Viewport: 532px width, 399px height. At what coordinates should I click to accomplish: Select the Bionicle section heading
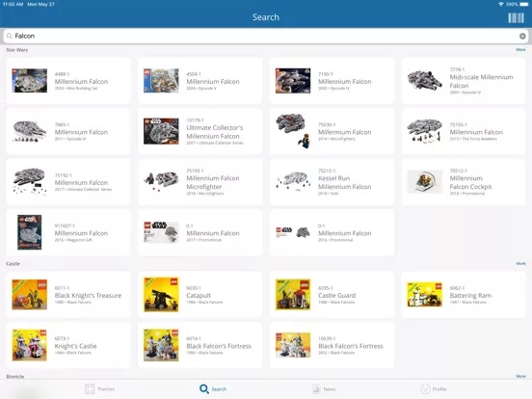pos(15,376)
